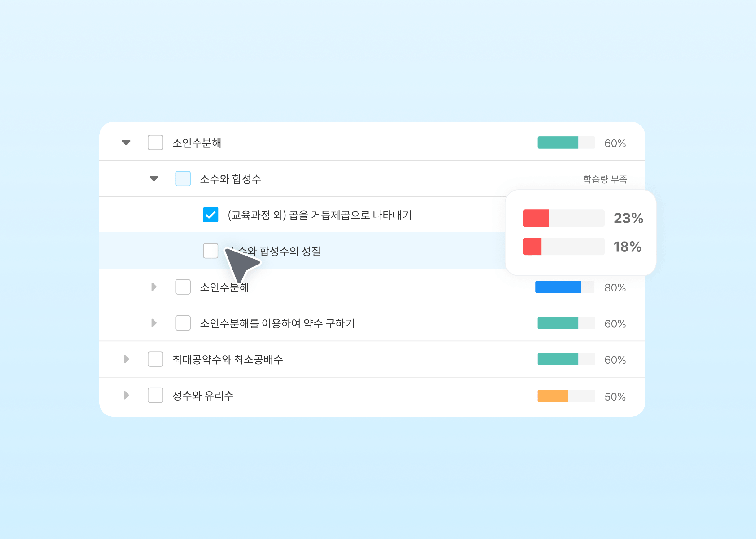Uncheck 곱을 거듭제곱으로 나타내기 checkbox

pos(210,215)
